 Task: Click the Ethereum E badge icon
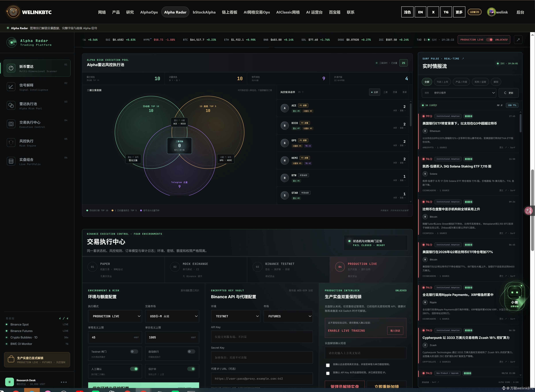click(x=425, y=131)
